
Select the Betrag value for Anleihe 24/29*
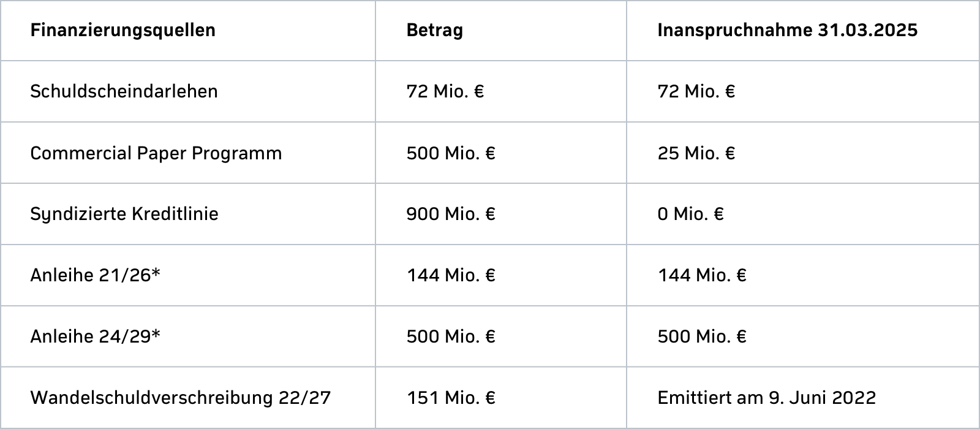[x=450, y=336]
